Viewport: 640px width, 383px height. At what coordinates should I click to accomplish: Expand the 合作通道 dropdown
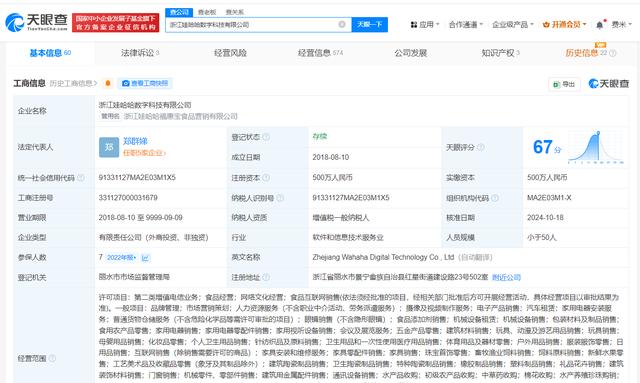click(466, 24)
